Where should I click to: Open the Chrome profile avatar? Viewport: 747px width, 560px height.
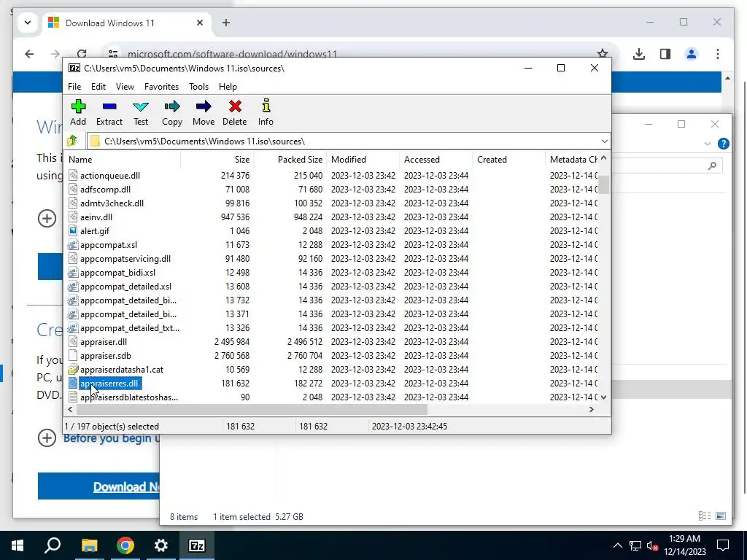tap(692, 54)
